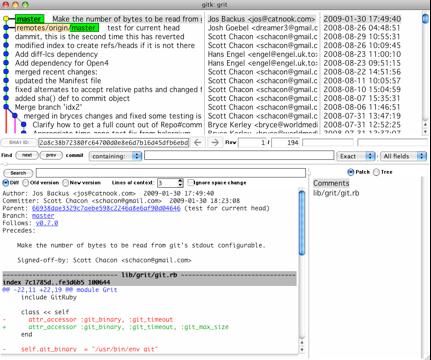Select the remotes/origin/master label

click(x=57, y=28)
